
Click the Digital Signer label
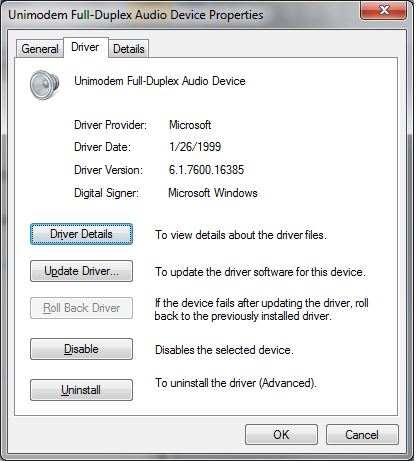(x=106, y=193)
